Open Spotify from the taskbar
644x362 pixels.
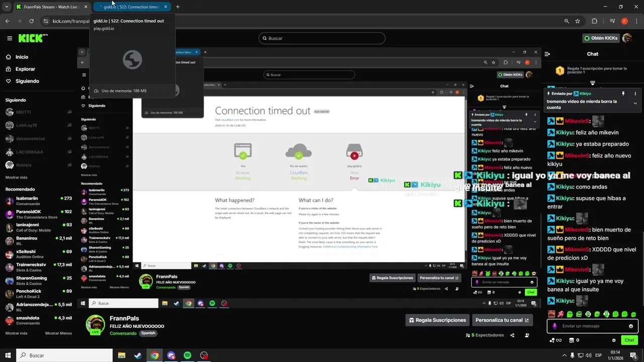click(x=187, y=355)
